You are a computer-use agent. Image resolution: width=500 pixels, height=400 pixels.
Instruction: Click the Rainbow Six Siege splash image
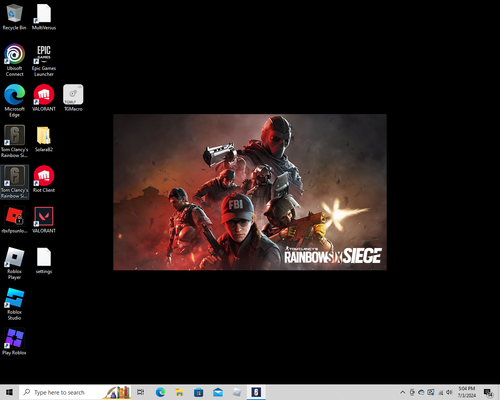[x=250, y=192]
